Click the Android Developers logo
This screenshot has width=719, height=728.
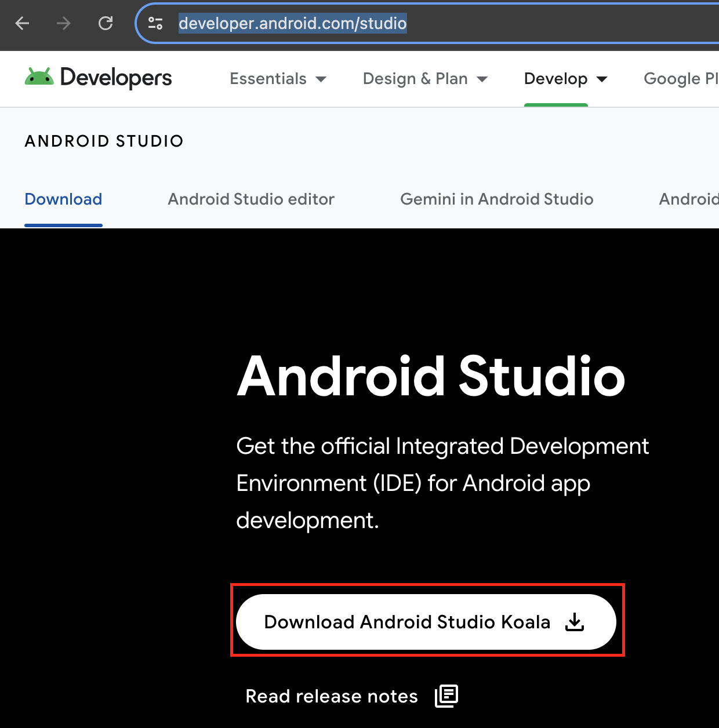[x=99, y=77]
